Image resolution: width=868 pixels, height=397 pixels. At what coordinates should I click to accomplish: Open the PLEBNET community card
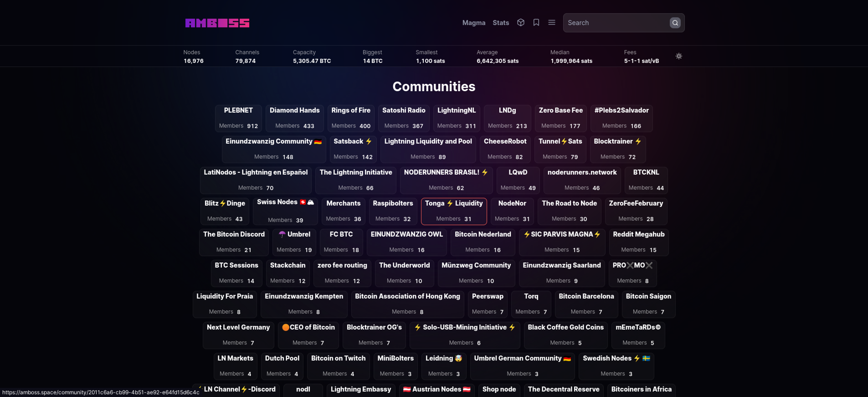(238, 118)
